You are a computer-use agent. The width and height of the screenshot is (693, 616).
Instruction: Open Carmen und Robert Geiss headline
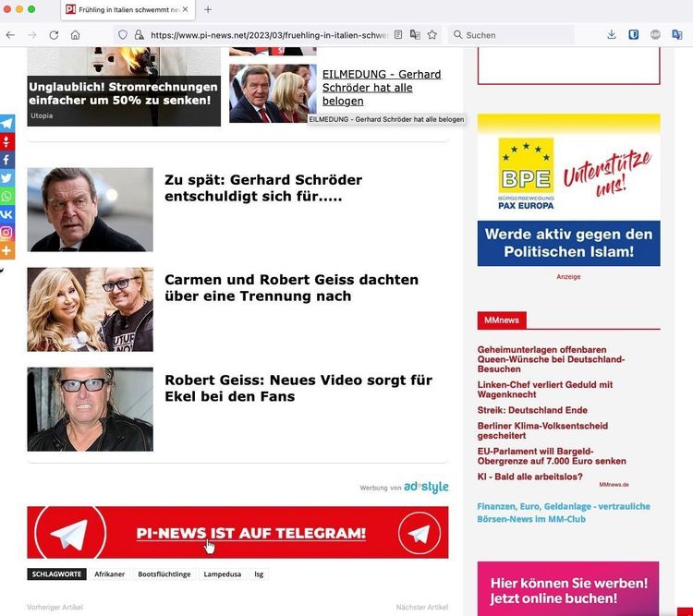(291, 287)
